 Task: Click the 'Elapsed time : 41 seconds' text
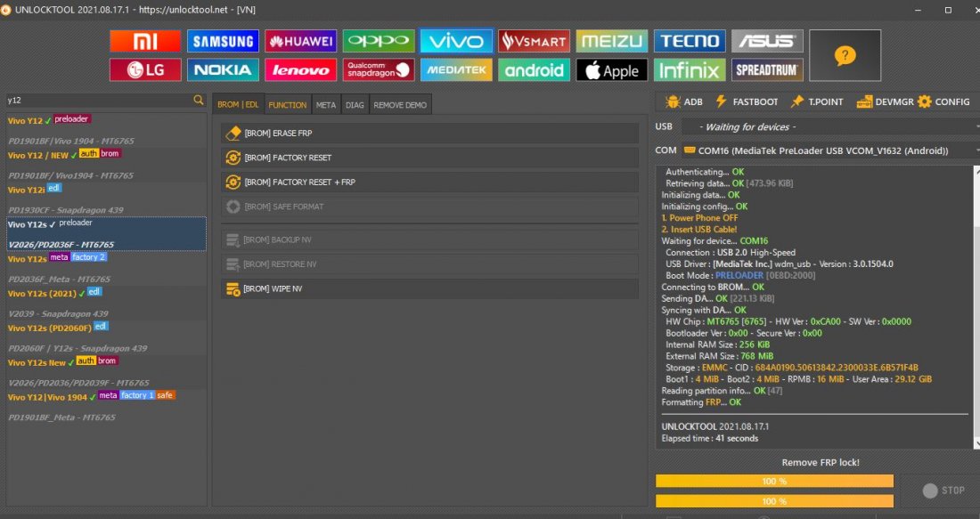[709, 438]
